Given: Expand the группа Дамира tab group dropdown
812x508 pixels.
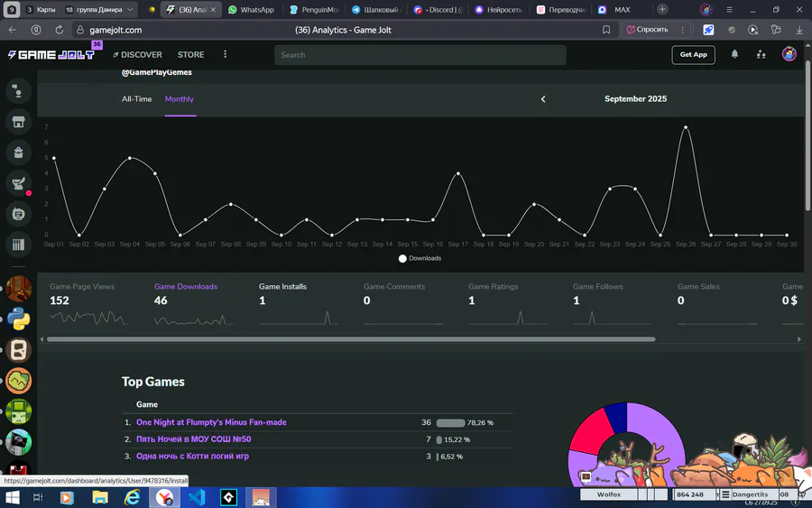Looking at the screenshot, I should [130, 9].
